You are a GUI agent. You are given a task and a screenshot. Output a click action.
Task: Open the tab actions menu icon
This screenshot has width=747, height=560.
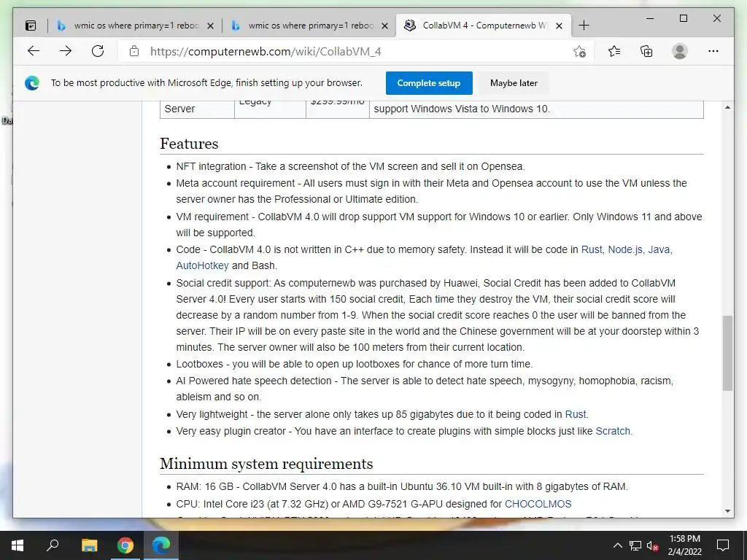[x=31, y=26]
